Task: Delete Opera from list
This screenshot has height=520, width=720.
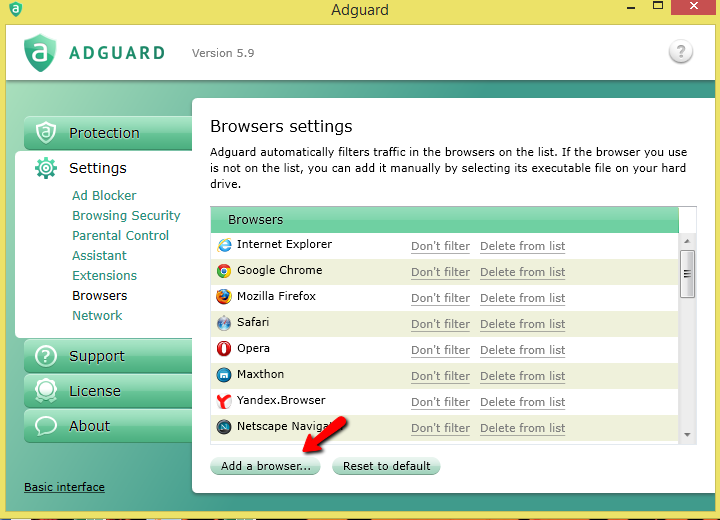Action: tap(523, 350)
